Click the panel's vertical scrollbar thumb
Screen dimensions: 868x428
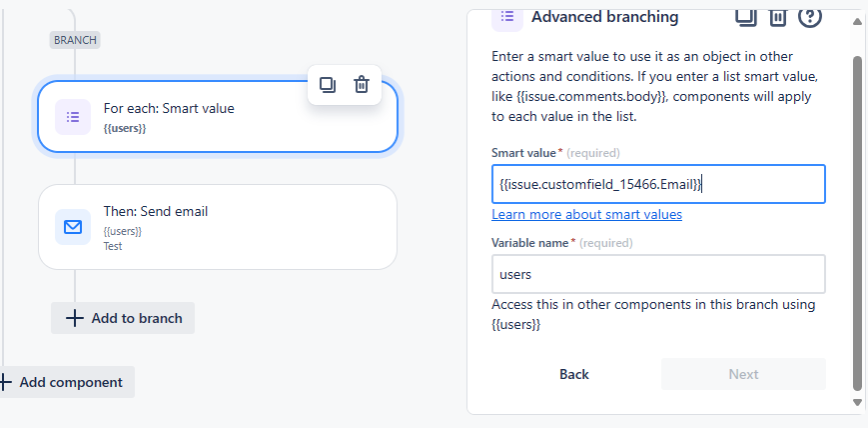856,220
